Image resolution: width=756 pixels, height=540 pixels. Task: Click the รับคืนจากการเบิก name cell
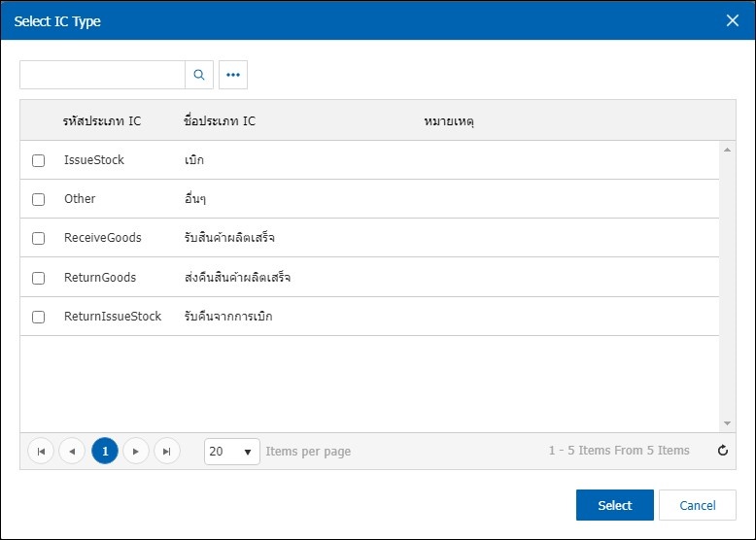228,316
